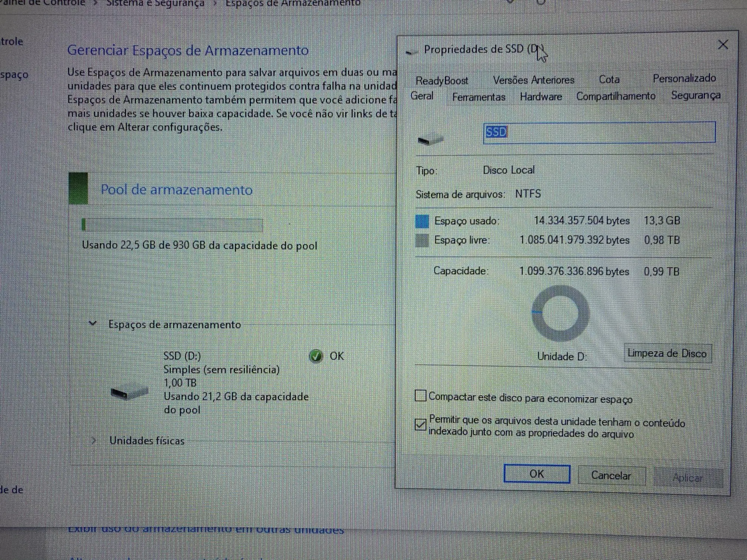Expand the Unidades físicas section
This screenshot has height=560, width=747.
[x=94, y=441]
